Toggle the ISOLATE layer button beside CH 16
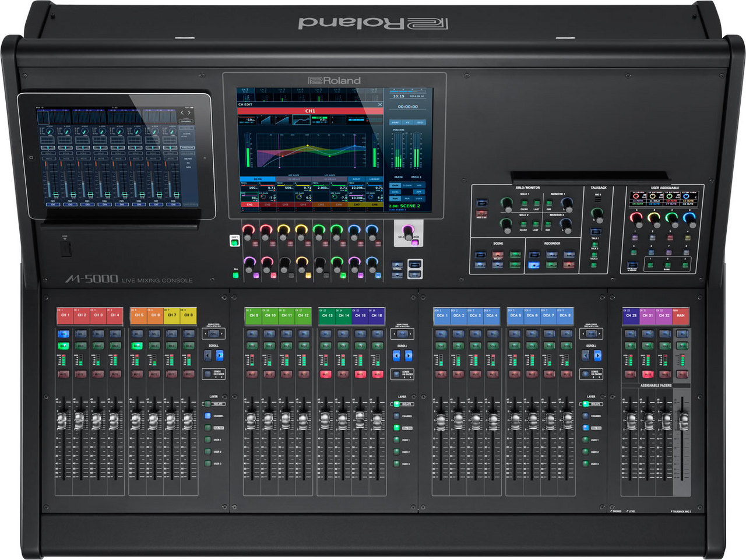The height and width of the screenshot is (560, 746). [x=397, y=404]
